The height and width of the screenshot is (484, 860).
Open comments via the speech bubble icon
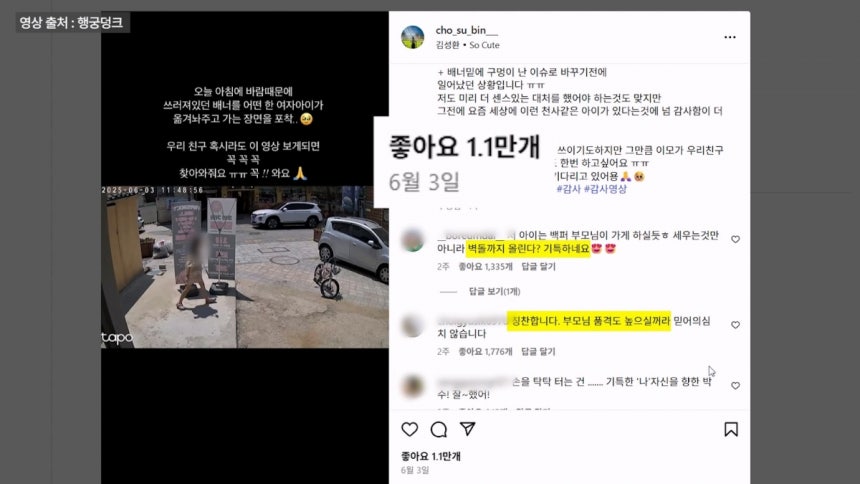[x=439, y=429]
